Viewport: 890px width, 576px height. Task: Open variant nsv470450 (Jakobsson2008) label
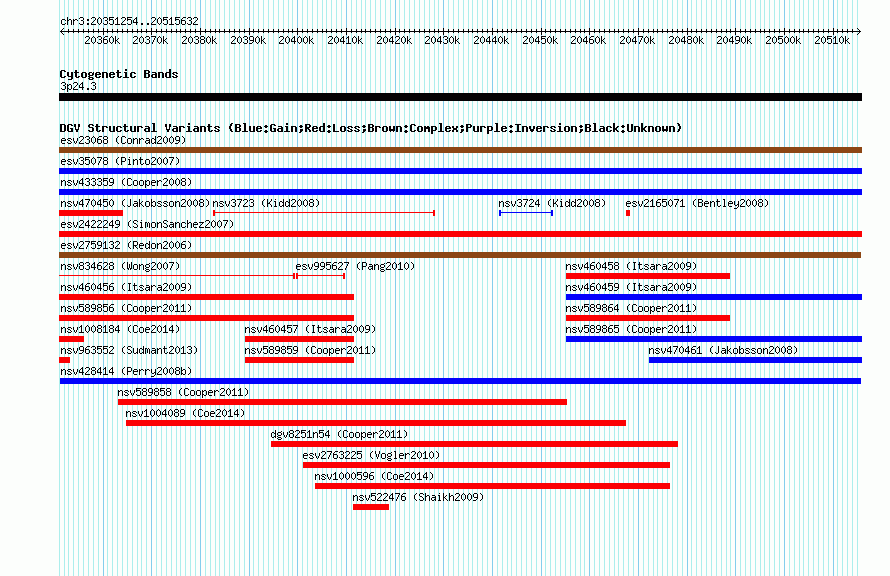pyautogui.click(x=135, y=203)
